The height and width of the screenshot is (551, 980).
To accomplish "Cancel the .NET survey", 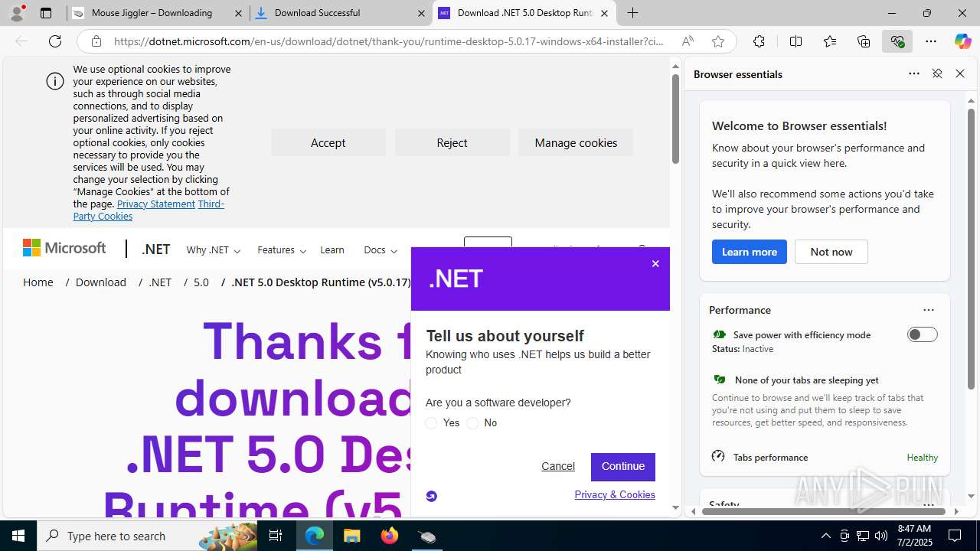I will tap(558, 466).
